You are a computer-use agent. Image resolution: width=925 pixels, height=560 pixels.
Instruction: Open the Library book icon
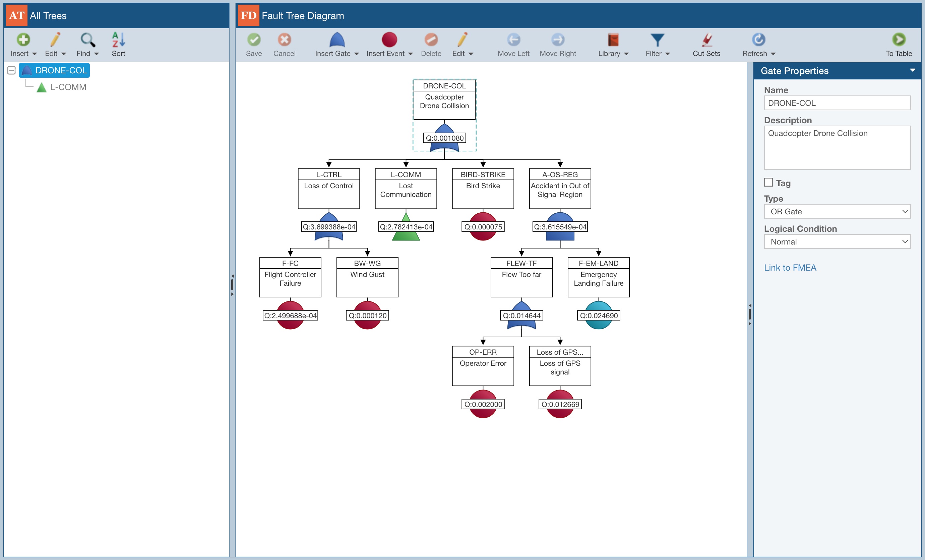click(613, 40)
